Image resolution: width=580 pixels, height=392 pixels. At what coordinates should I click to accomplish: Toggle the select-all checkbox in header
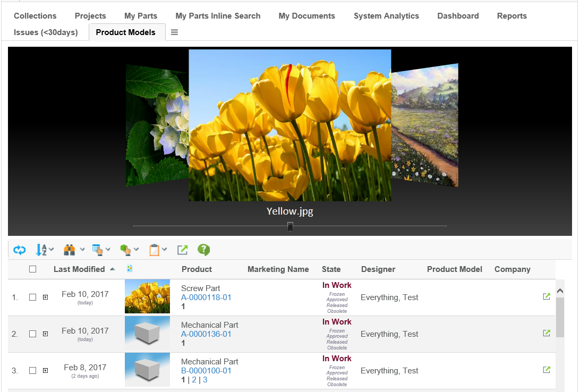33,269
